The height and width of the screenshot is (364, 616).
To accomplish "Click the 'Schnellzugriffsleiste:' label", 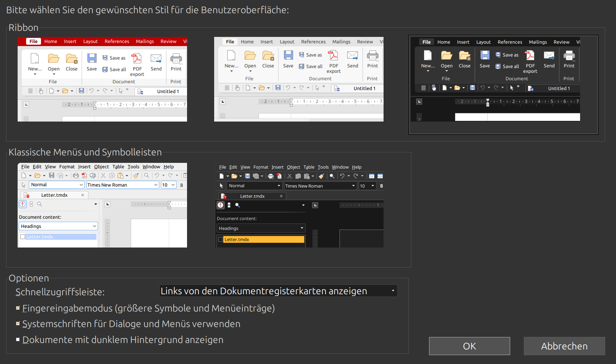I will point(60,292).
